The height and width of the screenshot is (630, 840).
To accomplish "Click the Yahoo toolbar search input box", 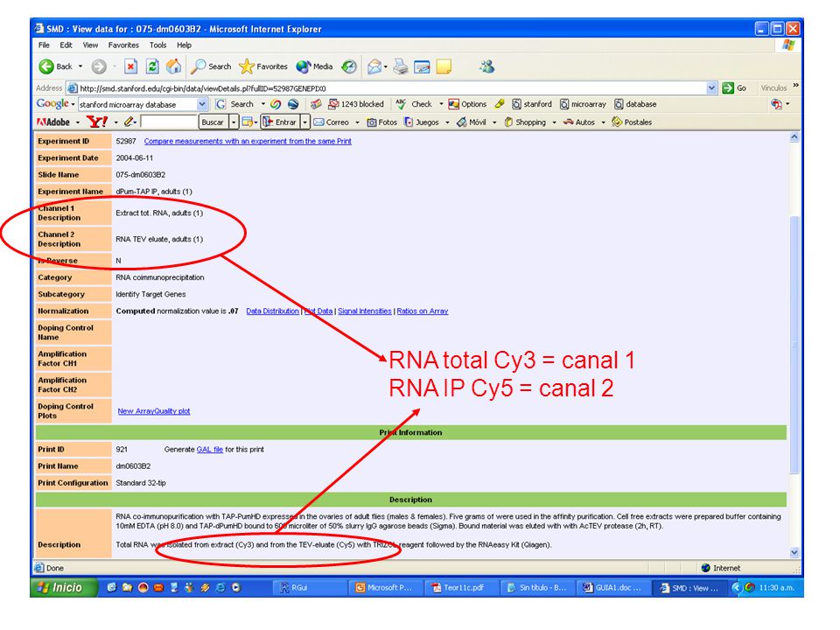I will click(x=169, y=122).
